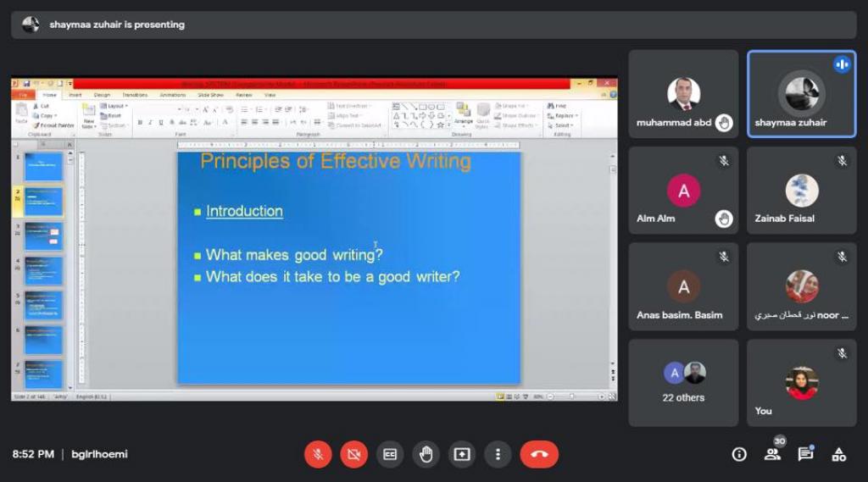This screenshot has height=482, width=868.
Task: Click the PowerPoint zoom slider
Action: point(572,396)
